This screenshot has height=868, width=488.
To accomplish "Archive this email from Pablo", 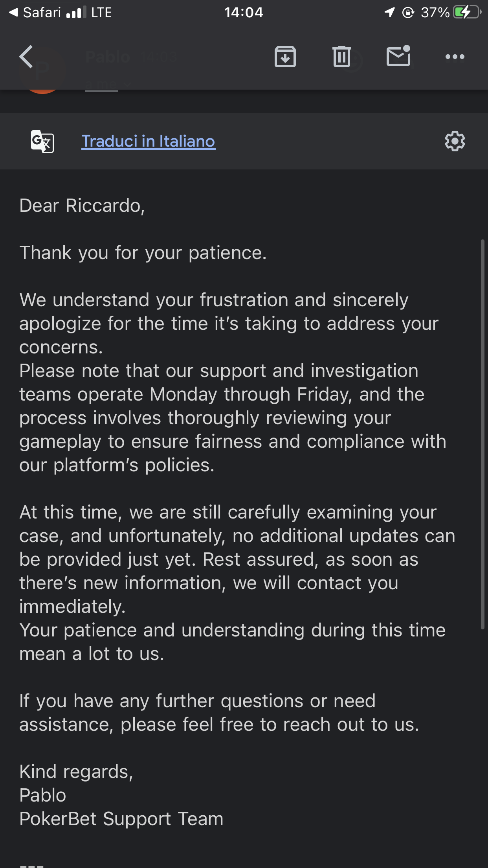I will coord(285,57).
